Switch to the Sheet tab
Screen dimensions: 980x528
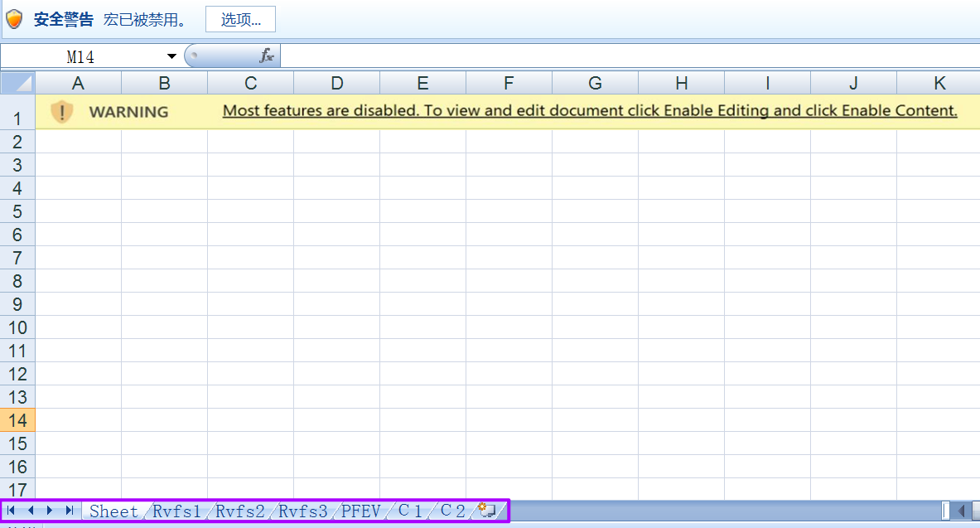[x=113, y=511]
